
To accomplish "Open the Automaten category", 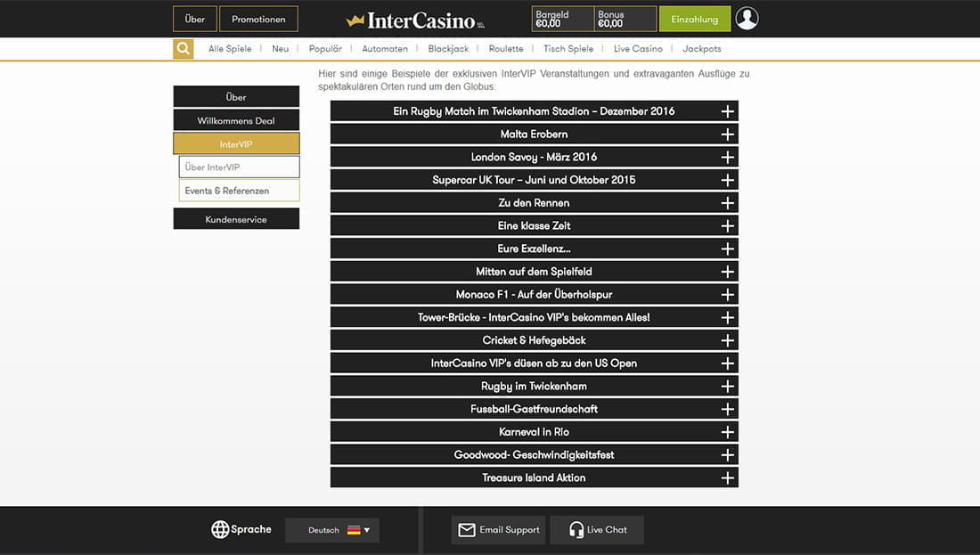I will (x=385, y=49).
